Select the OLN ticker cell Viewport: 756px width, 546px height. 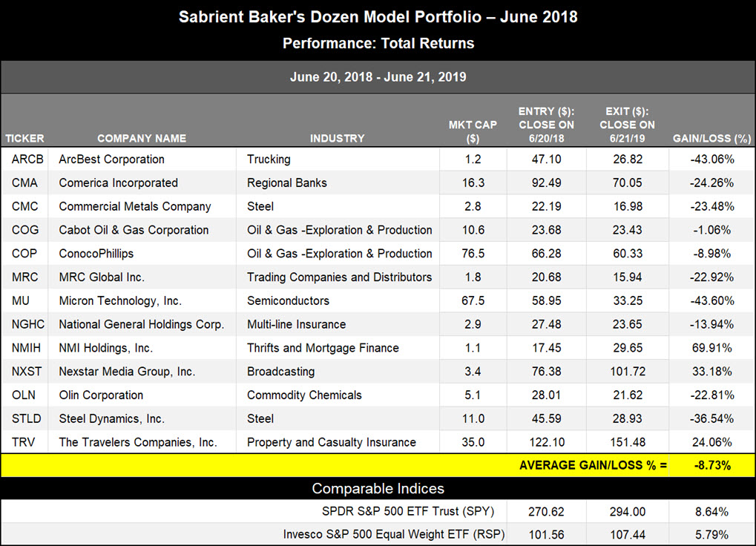click(x=24, y=395)
